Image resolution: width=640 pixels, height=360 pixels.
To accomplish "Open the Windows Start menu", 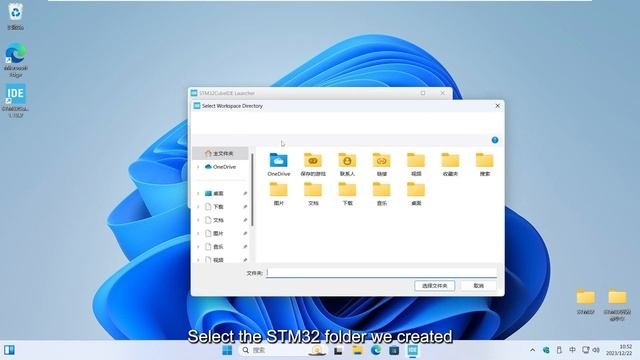I will pyautogui.click(x=227, y=350).
